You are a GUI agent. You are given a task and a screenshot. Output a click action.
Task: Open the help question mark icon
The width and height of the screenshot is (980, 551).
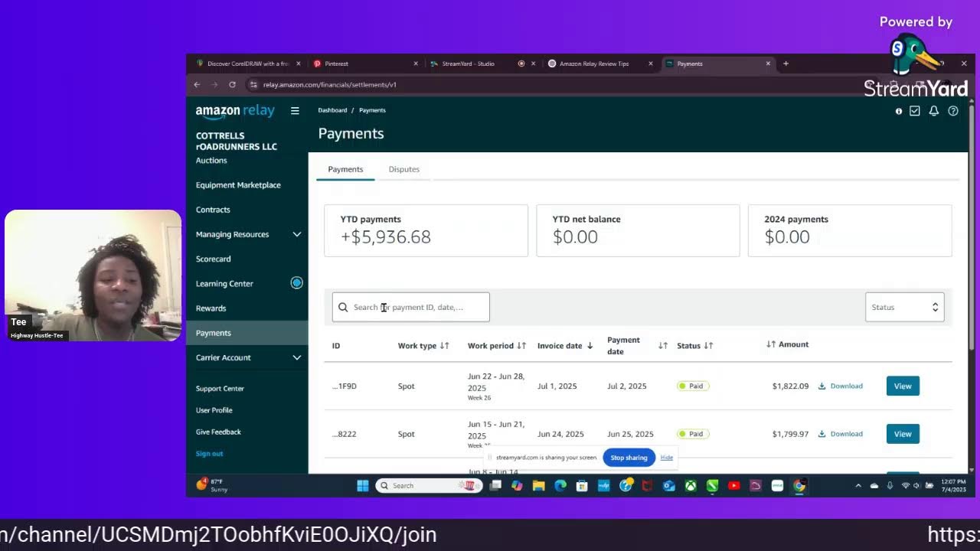[953, 111]
